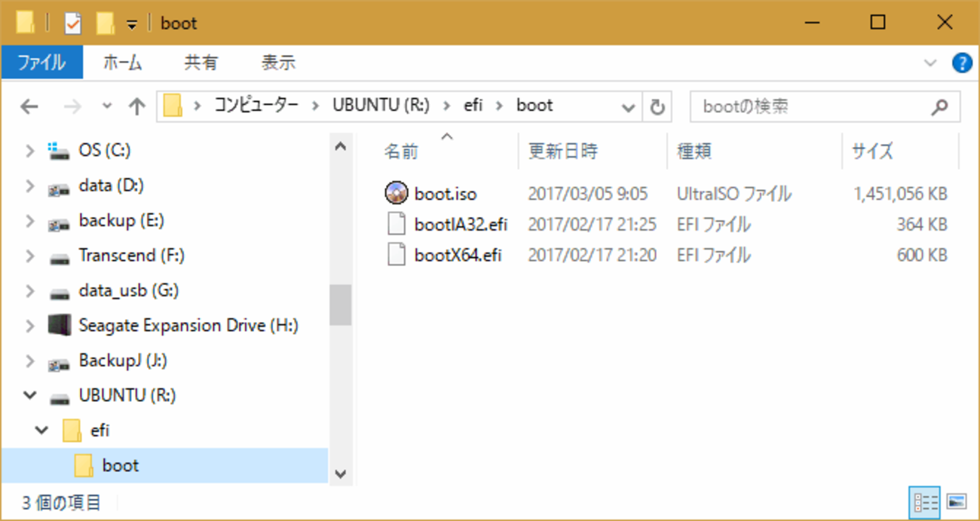Collapse the efi folder node
Screen dimensions: 980x521
point(41,431)
